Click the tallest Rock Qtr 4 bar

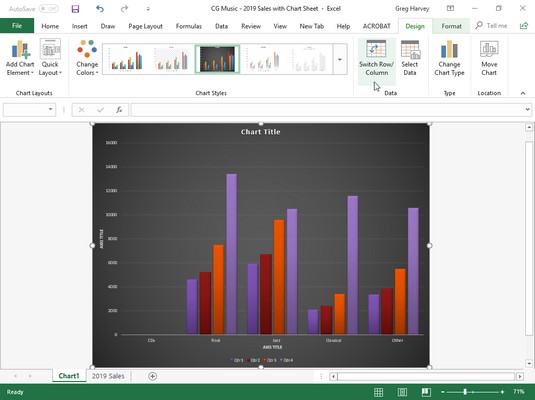(x=231, y=254)
